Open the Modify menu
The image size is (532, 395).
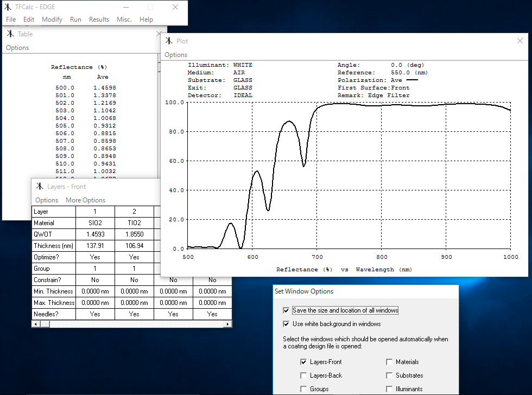(x=52, y=20)
